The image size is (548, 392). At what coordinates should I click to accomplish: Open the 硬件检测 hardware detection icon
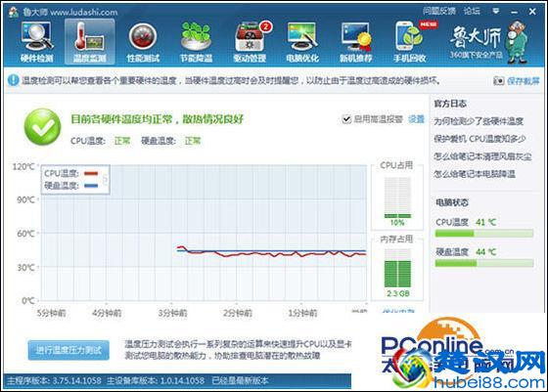[37, 42]
